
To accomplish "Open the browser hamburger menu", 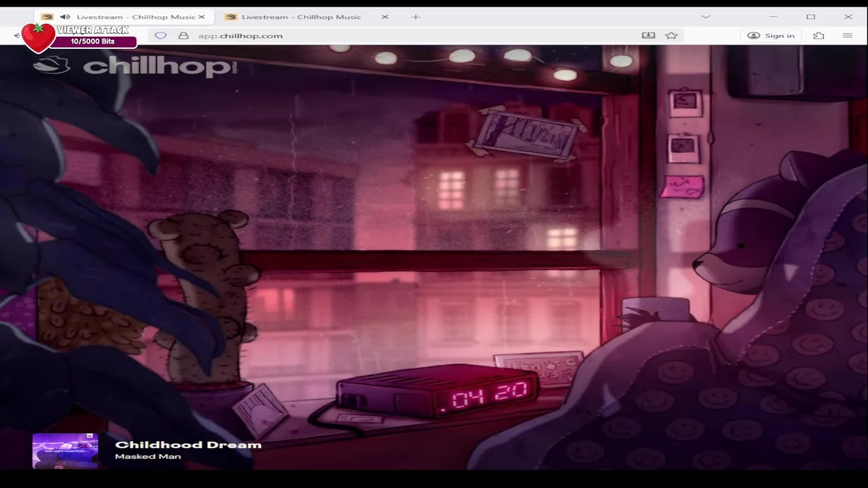I will 848,35.
